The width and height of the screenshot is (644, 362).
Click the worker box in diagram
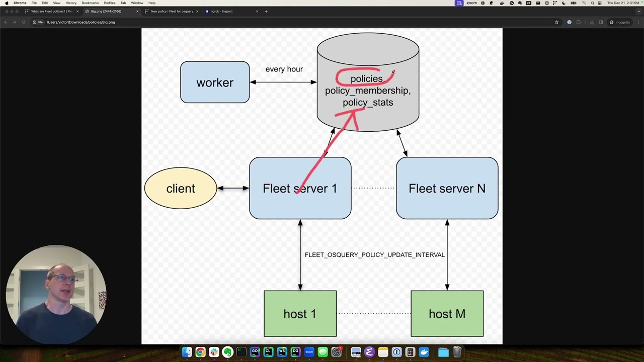coord(215,82)
